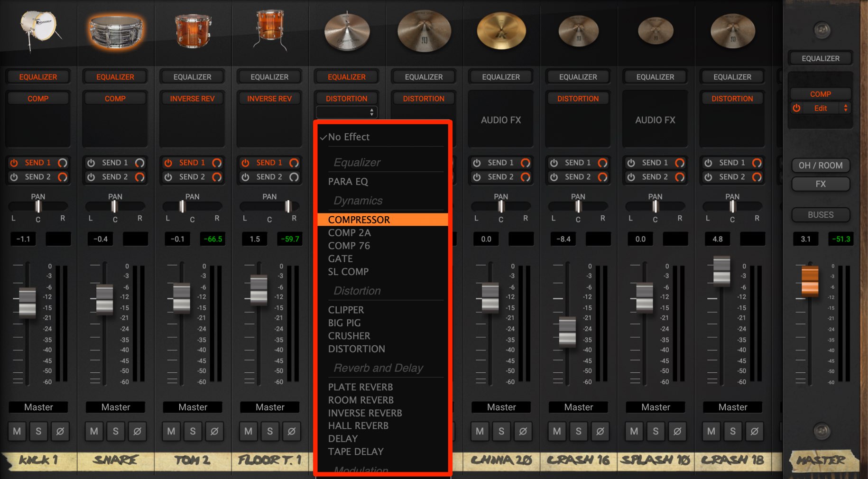The width and height of the screenshot is (868, 479).
Task: Open Crash 18 Master output selector
Action: (733, 407)
